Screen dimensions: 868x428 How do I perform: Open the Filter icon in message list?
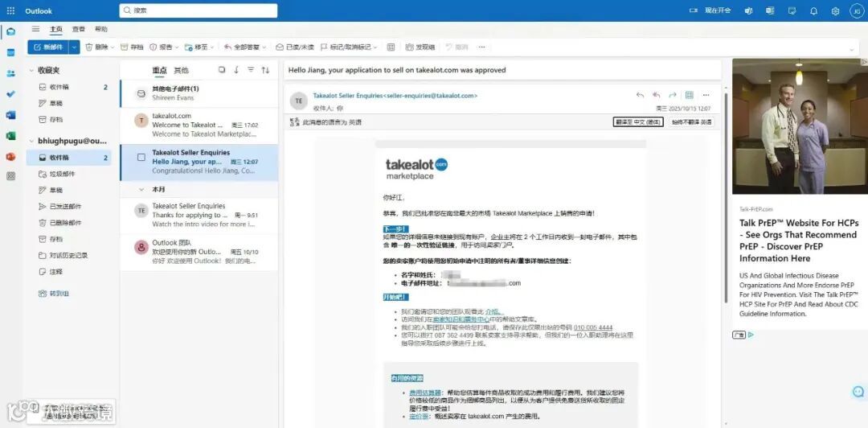click(x=251, y=70)
